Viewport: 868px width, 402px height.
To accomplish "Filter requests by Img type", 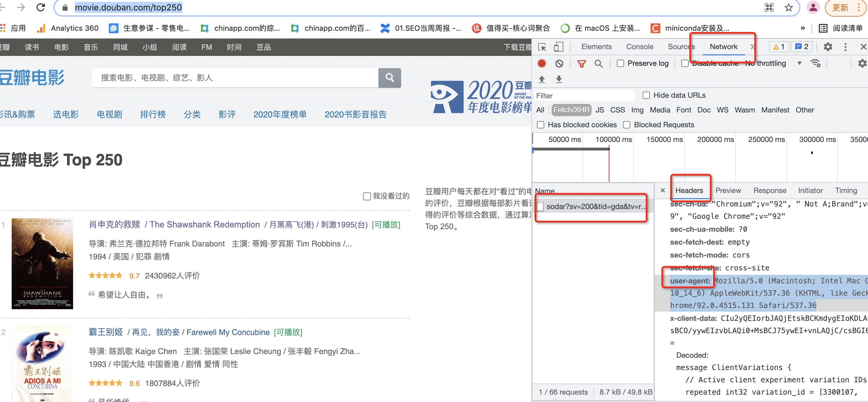I will pyautogui.click(x=637, y=110).
